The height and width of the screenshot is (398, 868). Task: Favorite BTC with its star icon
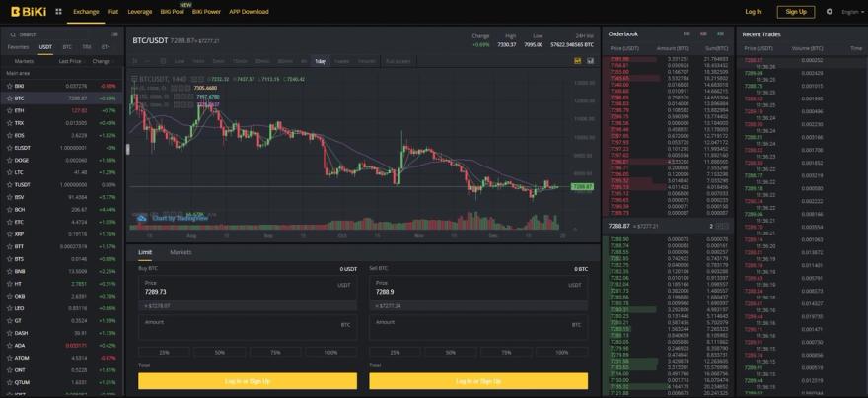pos(10,99)
